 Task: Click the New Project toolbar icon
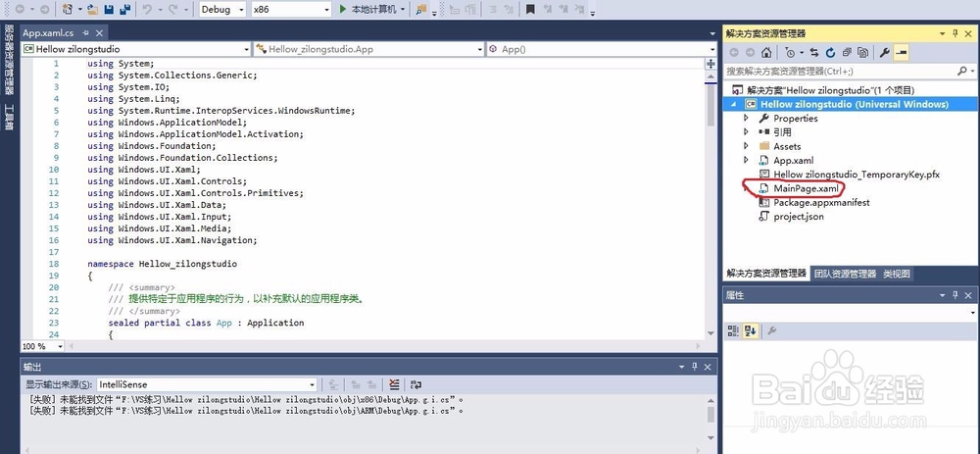click(68, 10)
